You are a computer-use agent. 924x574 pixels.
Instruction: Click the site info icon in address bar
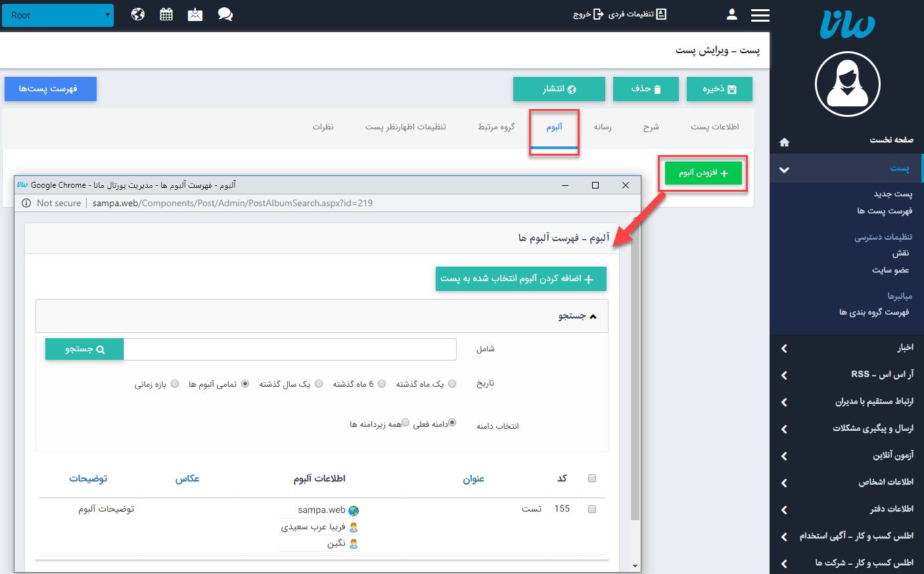(26, 203)
